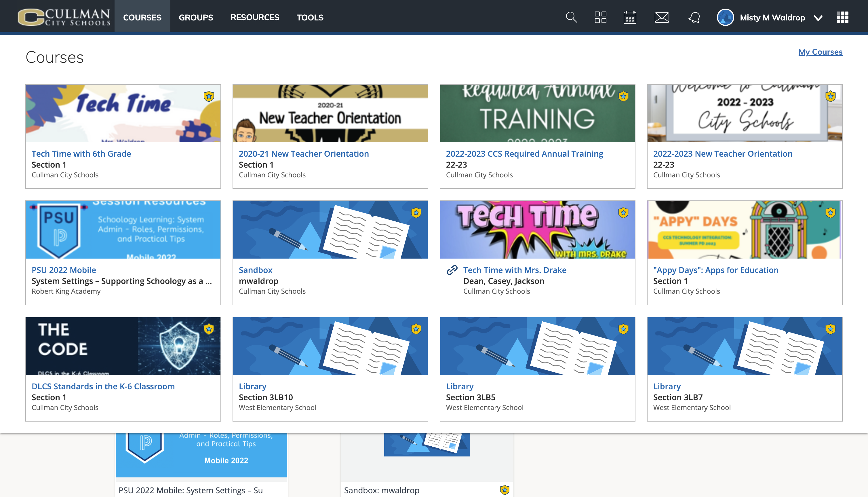Open the GROUPS menu
The height and width of the screenshot is (497, 868).
(196, 17)
